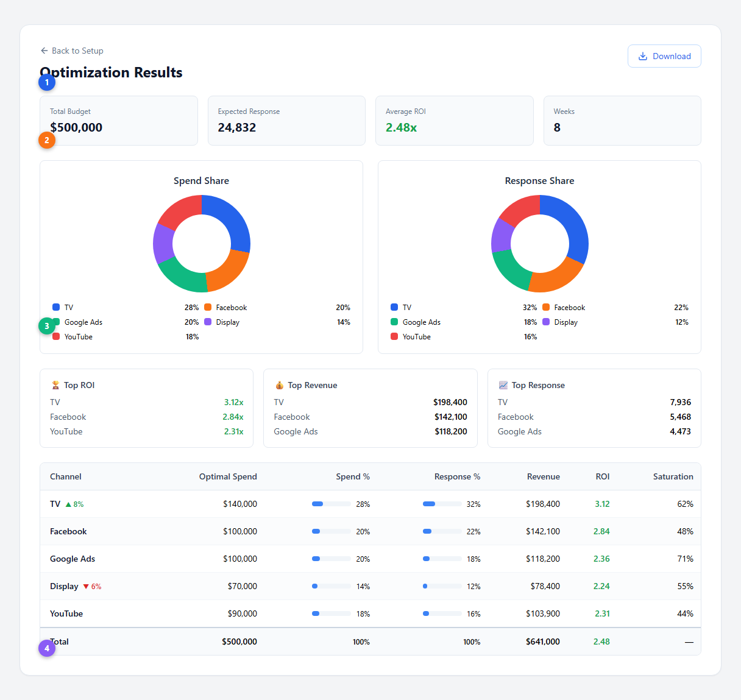
Task: Click the trophy icon beside Top ROI
Action: click(55, 385)
